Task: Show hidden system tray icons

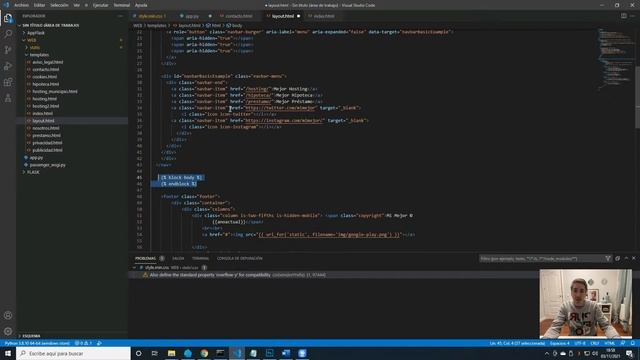Action: pos(547,353)
